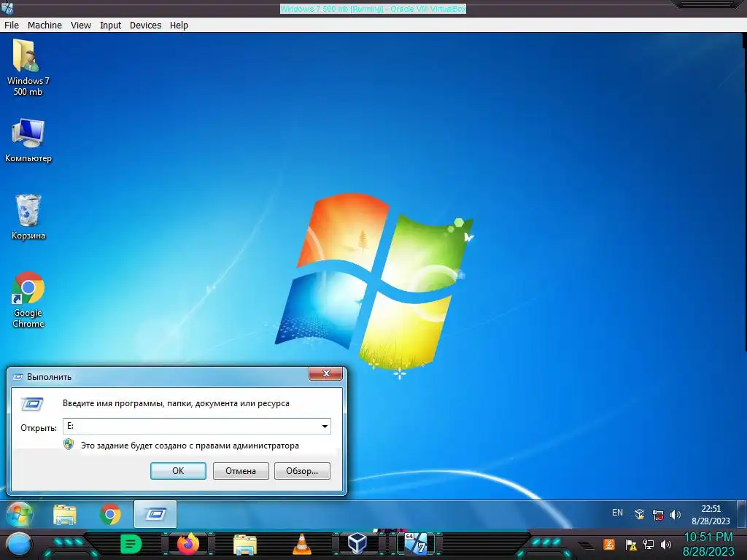Launch Chrome from the guest taskbar

click(110, 514)
